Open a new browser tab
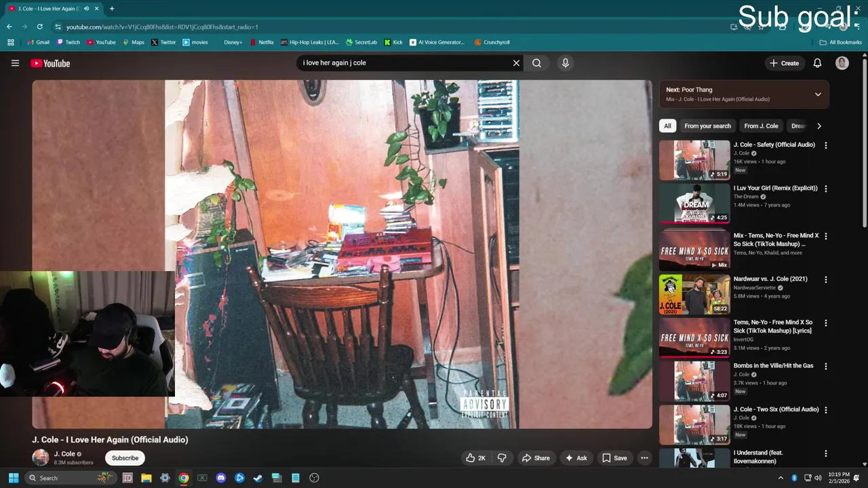 [x=112, y=9]
